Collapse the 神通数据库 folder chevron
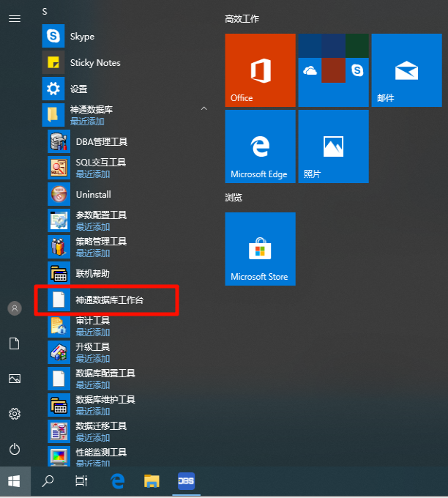This screenshot has width=448, height=498. pyautogui.click(x=204, y=108)
